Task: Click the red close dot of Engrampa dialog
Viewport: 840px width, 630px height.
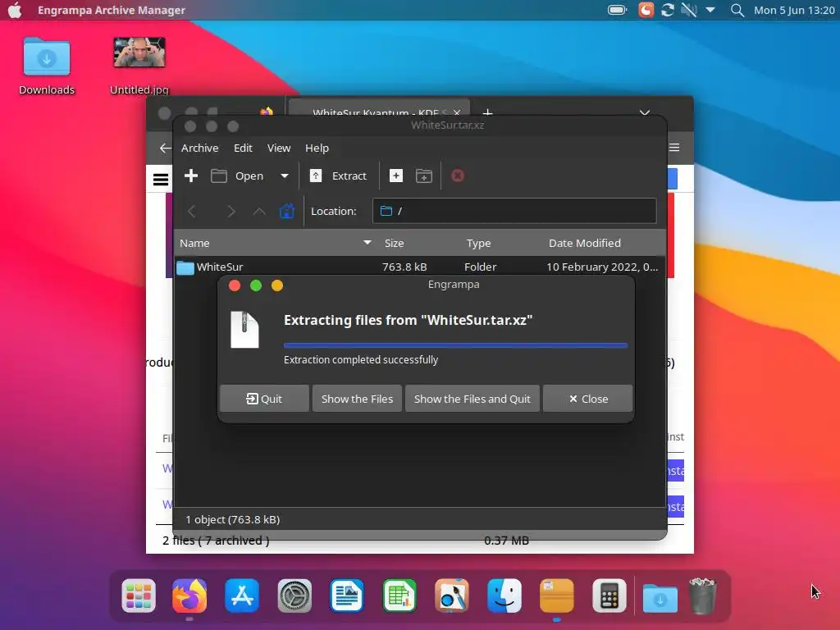Action: click(234, 285)
